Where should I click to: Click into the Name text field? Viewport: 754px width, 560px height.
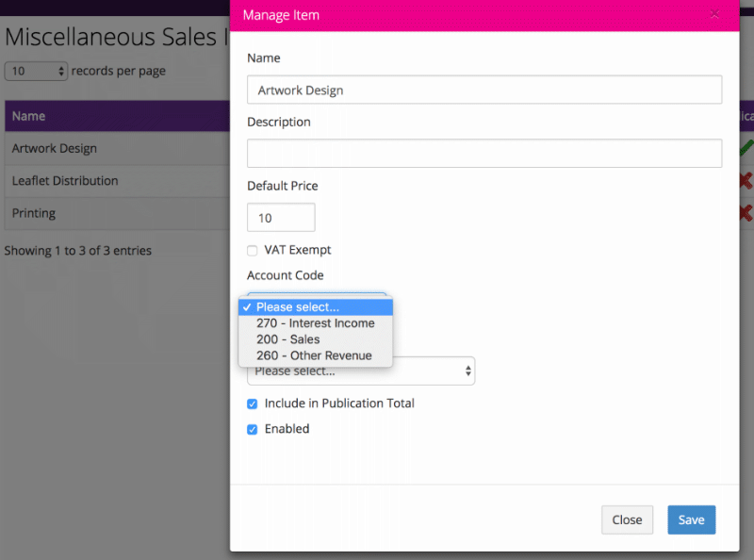[x=484, y=91]
